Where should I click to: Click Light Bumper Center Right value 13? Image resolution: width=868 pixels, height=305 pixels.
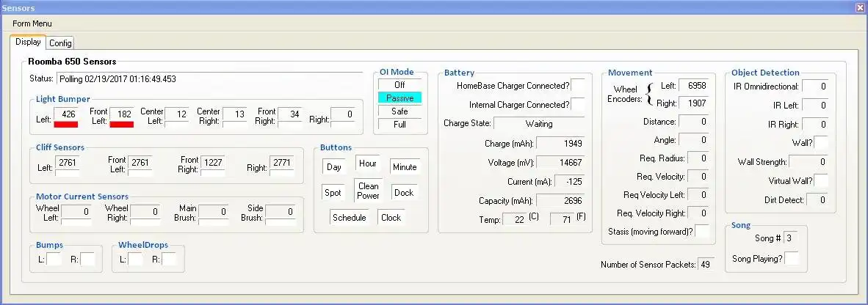tap(235, 114)
